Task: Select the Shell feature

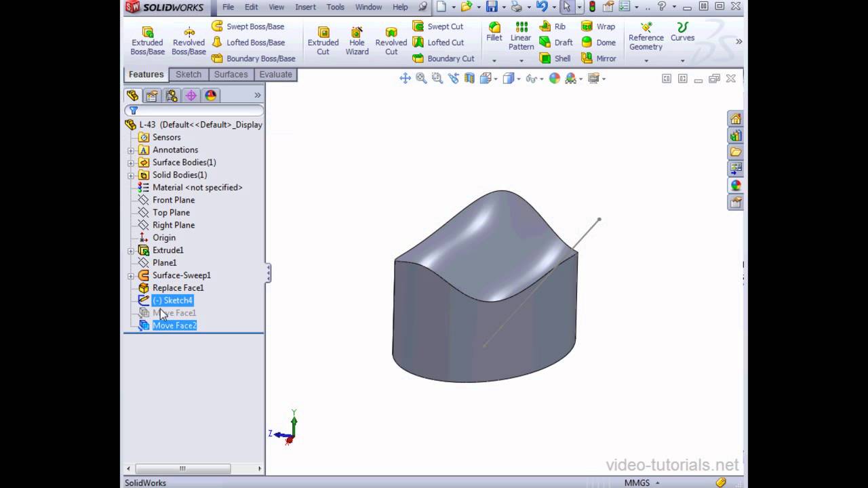Action: point(555,58)
